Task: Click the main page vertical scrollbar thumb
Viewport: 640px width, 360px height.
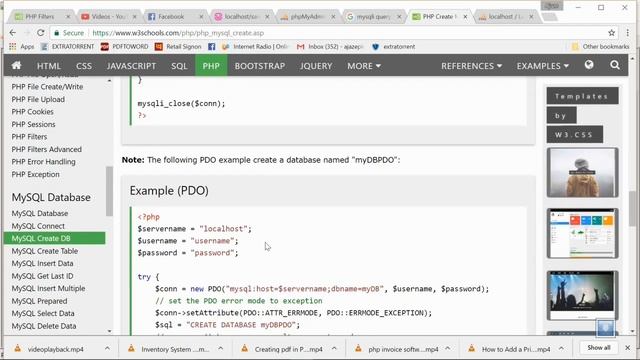Action: pos(632,209)
